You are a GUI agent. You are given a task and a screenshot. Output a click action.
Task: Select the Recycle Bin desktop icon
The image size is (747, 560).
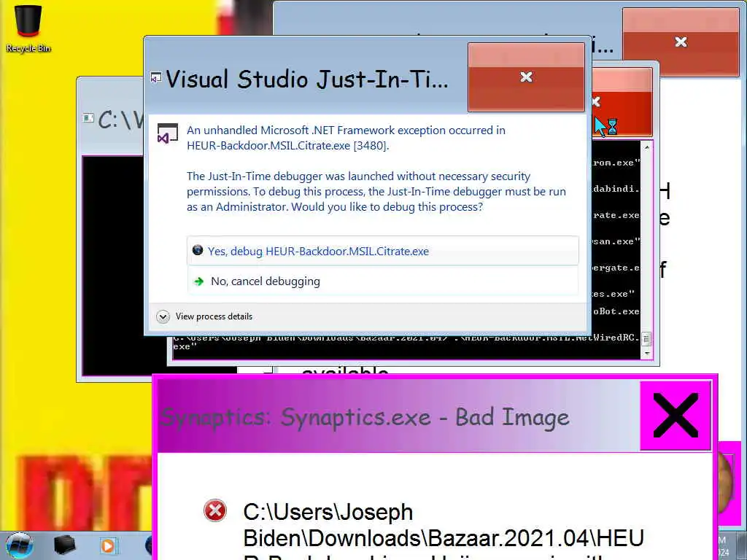[28, 28]
